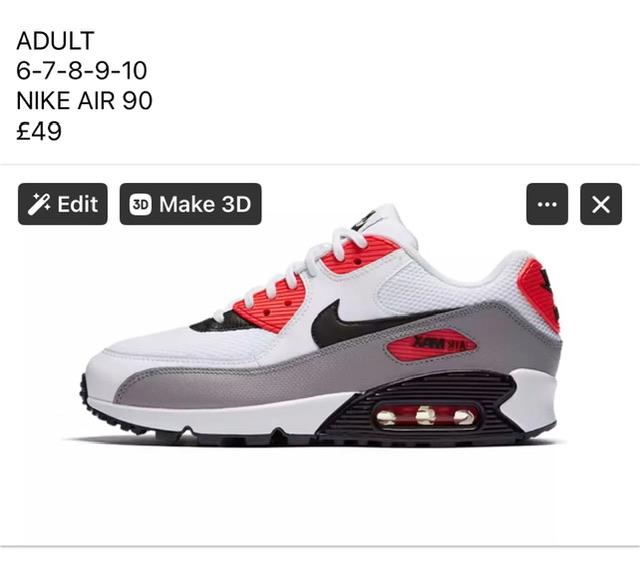This screenshot has height=568, width=640.
Task: Click the sizes line 6-7-8-9-10
Action: (x=82, y=70)
